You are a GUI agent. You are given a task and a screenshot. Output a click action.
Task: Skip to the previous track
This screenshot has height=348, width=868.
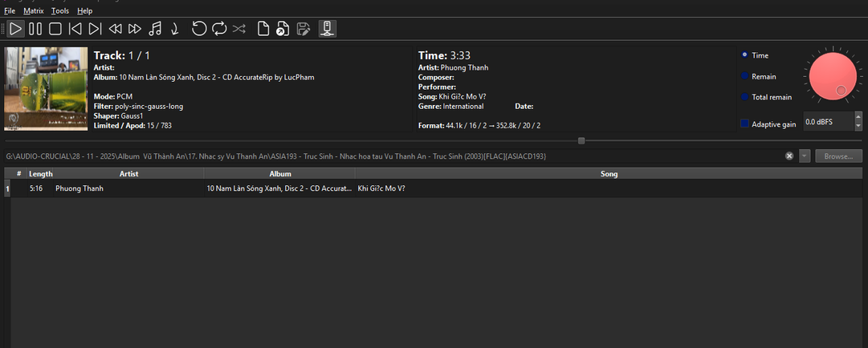[75, 29]
